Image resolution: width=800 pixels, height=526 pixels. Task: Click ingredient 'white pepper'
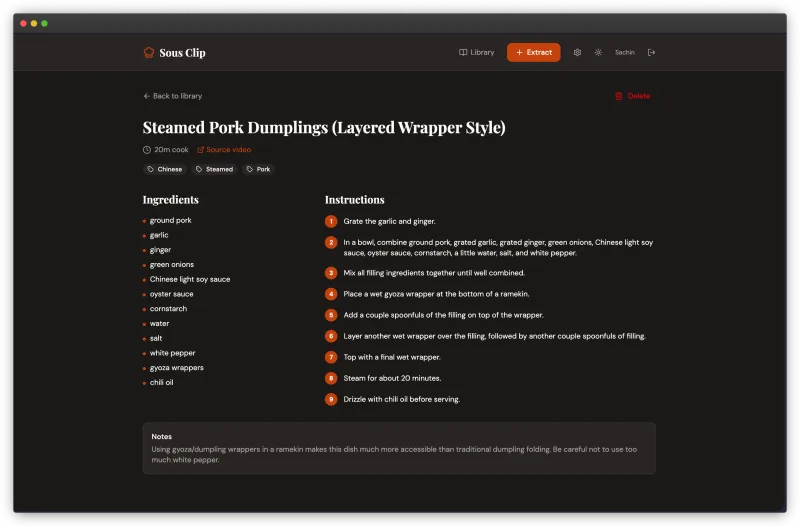point(172,353)
